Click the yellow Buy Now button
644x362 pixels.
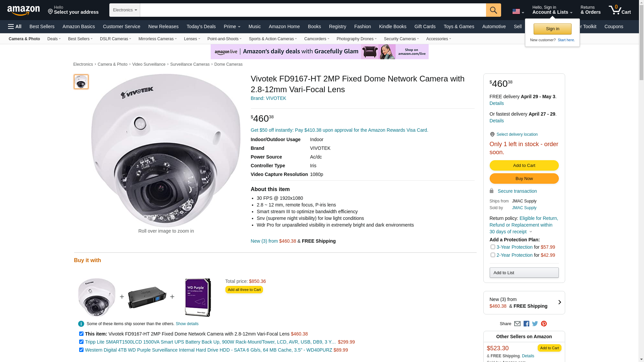(x=524, y=179)
